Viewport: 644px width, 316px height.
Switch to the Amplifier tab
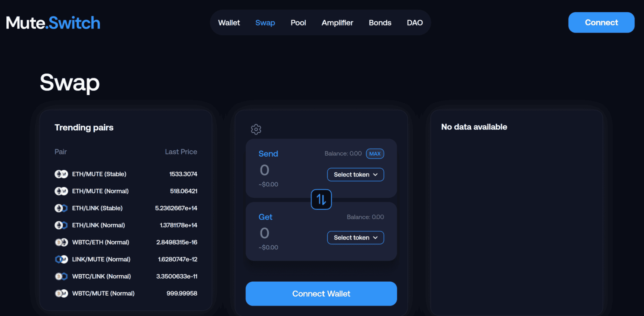pyautogui.click(x=337, y=23)
